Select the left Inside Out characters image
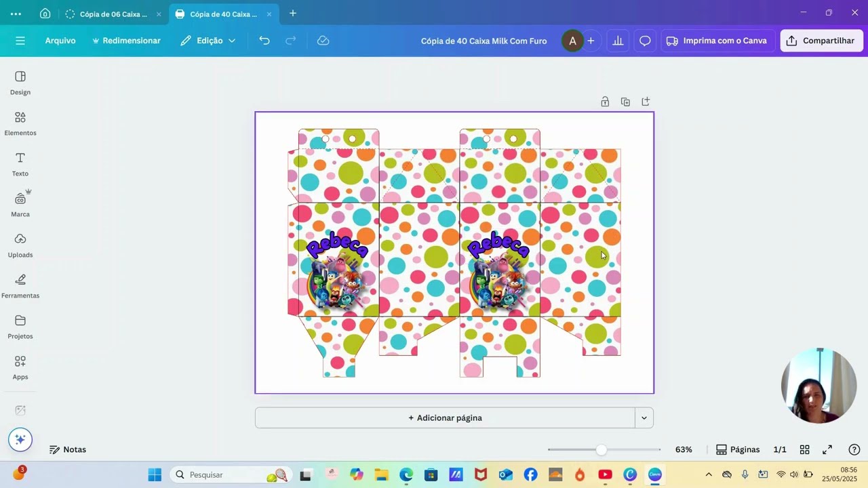The image size is (868, 488). point(336,283)
